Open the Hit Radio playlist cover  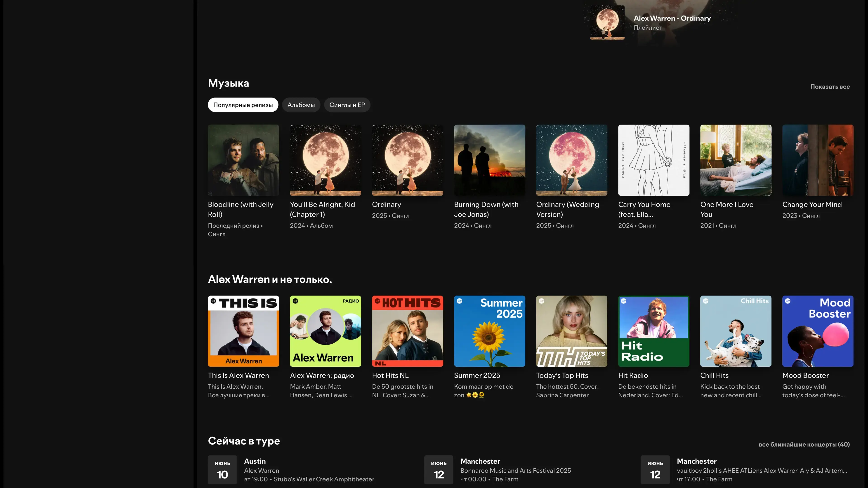653,331
